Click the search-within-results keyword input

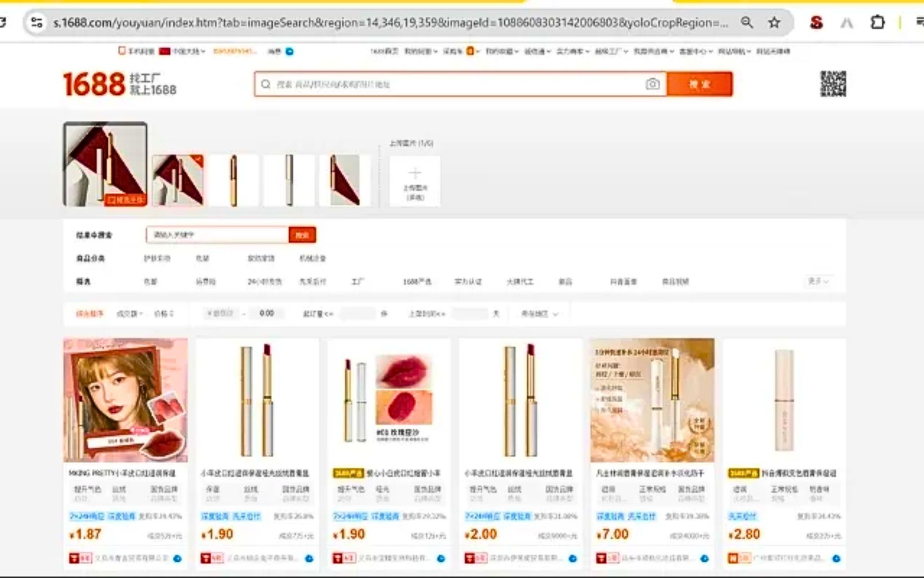pyautogui.click(x=218, y=235)
